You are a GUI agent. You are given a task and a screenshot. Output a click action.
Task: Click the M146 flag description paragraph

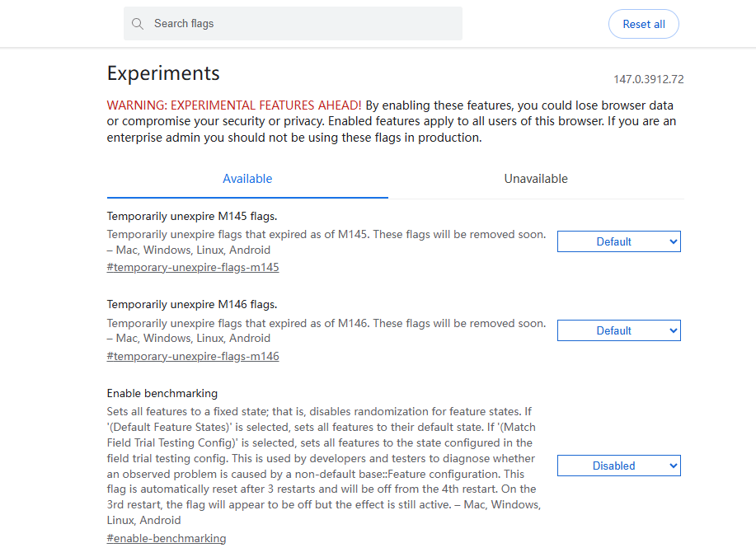point(326,324)
